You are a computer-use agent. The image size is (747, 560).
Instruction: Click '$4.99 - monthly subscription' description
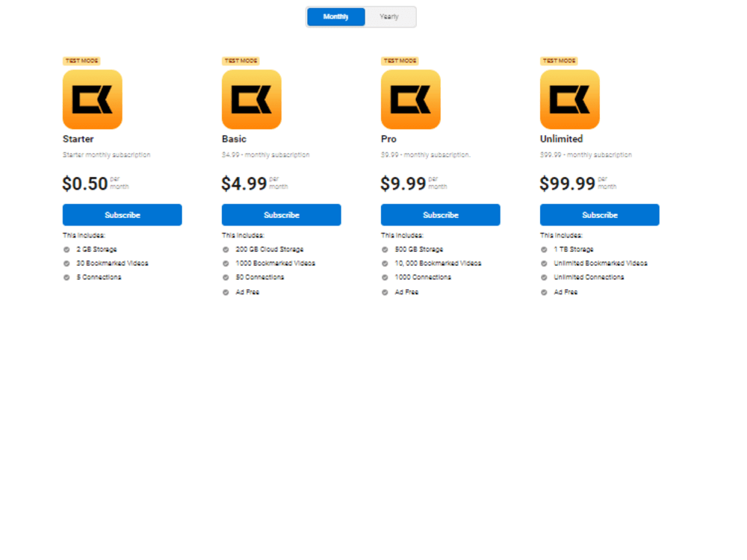pyautogui.click(x=266, y=155)
